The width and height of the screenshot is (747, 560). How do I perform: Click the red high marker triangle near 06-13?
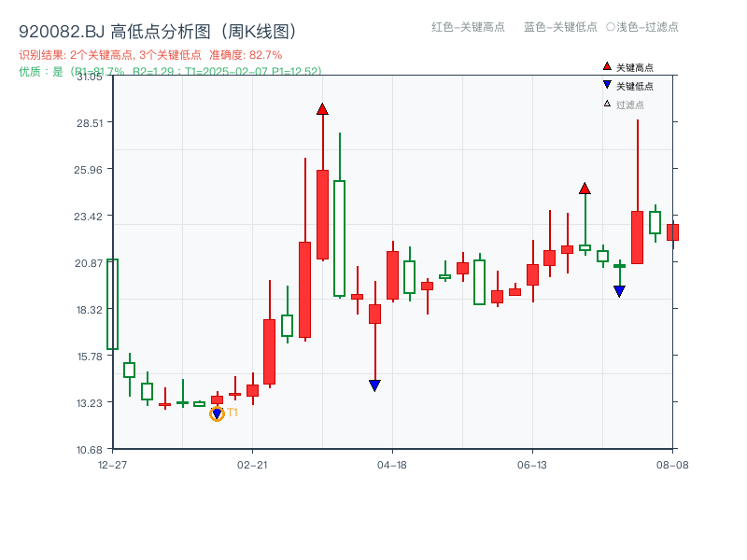pos(584,189)
